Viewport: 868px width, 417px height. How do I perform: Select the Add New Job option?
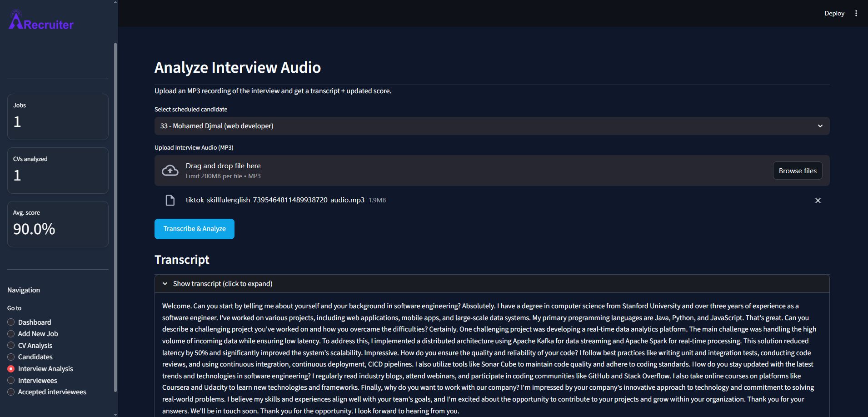pos(11,334)
